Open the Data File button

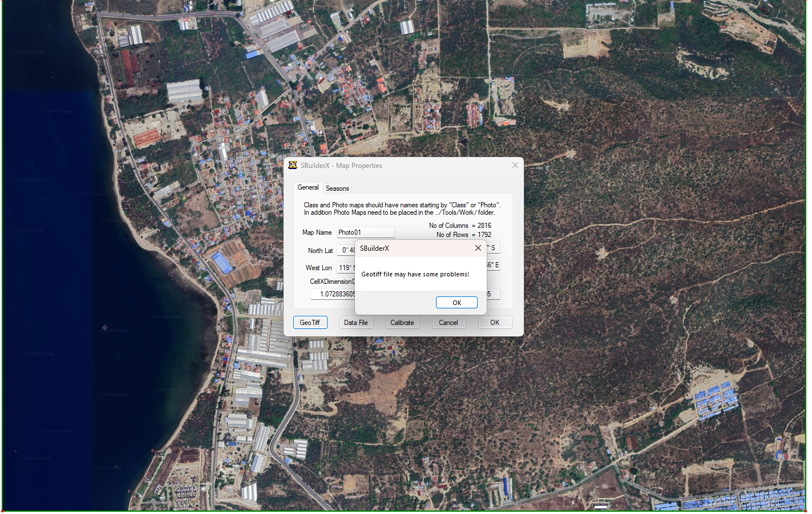355,323
